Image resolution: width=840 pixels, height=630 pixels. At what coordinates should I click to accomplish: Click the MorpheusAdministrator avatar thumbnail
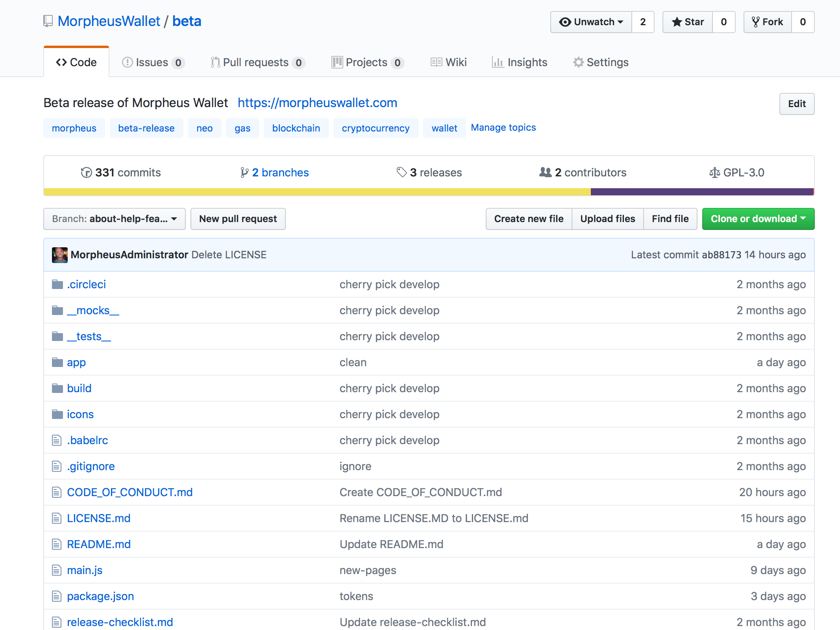59,255
